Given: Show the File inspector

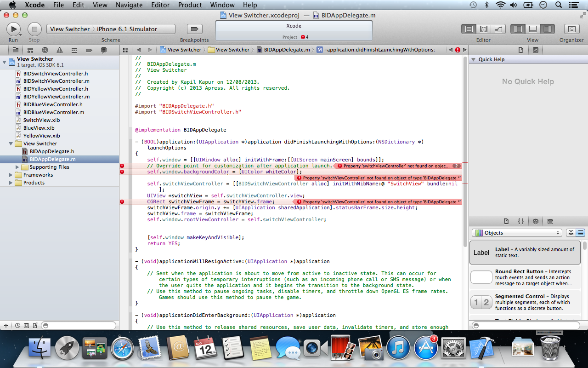Looking at the screenshot, I should coord(521,50).
